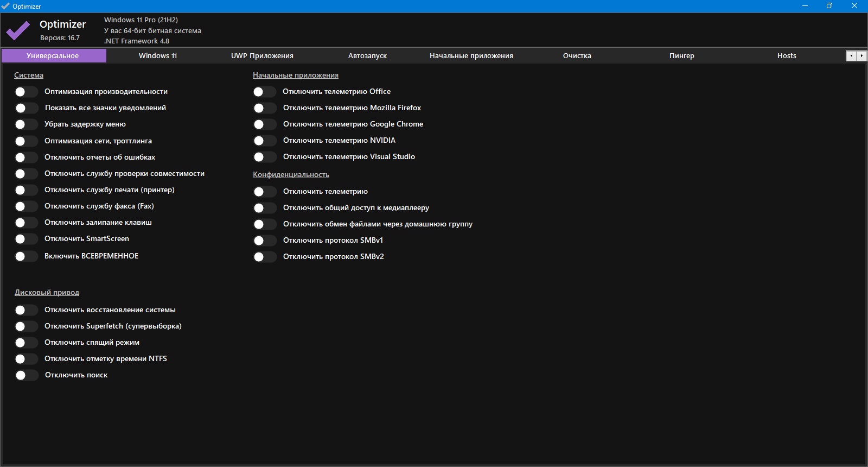Click У вас 64-бит битная система text
This screenshot has height=467, width=868.
152,31
